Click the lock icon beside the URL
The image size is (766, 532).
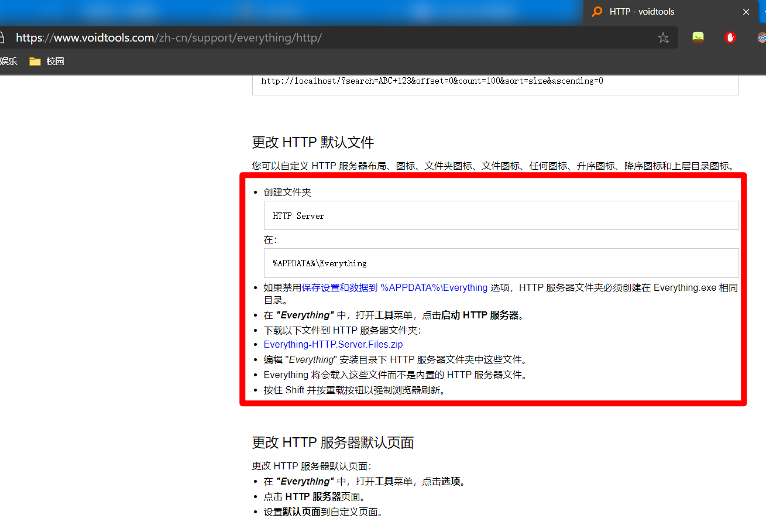(x=2, y=38)
